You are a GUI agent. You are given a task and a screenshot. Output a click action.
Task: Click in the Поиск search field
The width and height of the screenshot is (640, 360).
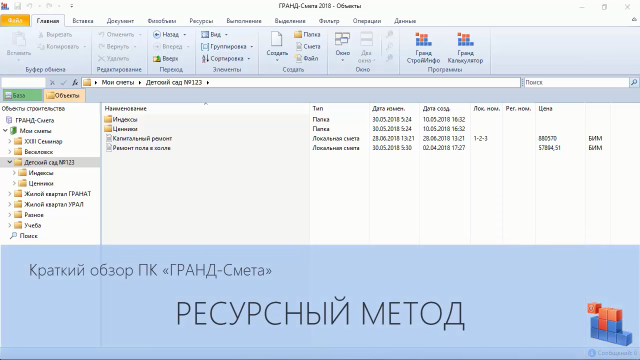(576, 82)
